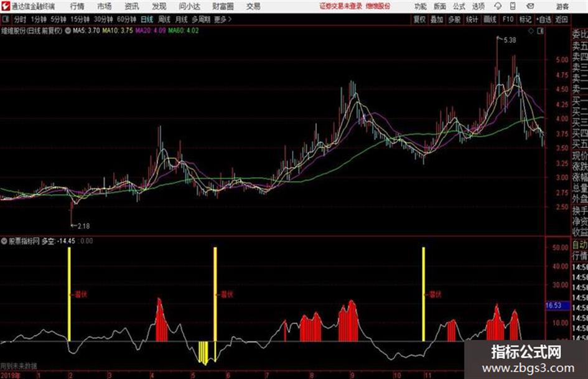Click the 标记 mark toolbar button
This screenshot has height=379, width=588.
[x=525, y=19]
